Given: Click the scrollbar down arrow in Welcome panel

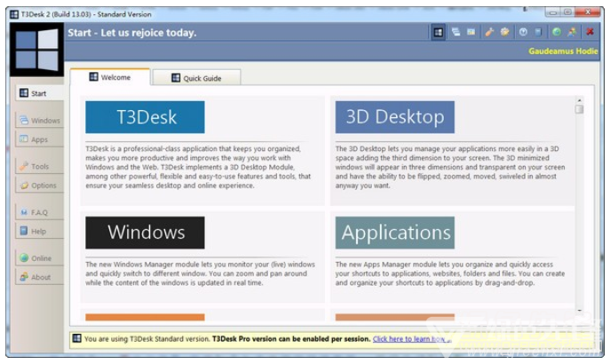Looking at the screenshot, I should click(579, 311).
